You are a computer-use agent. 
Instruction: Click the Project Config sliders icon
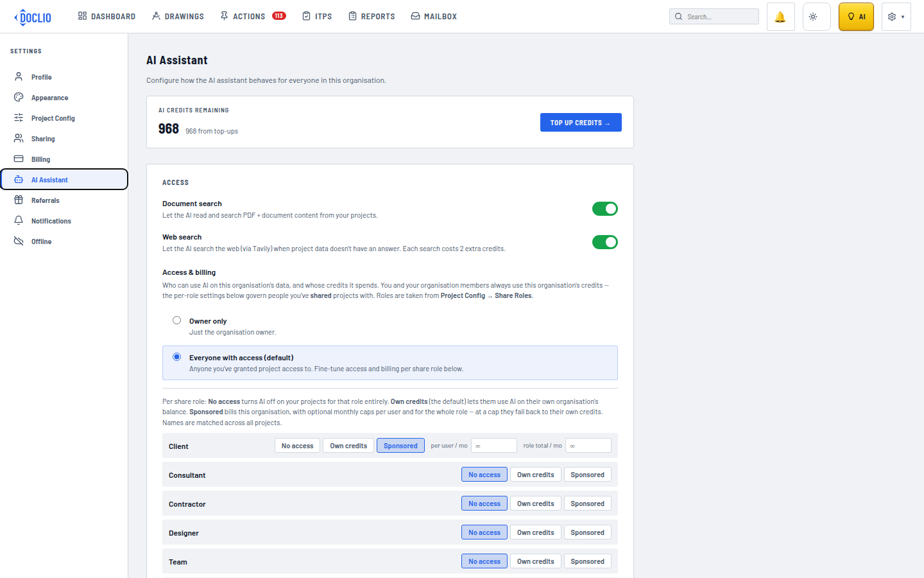point(19,118)
